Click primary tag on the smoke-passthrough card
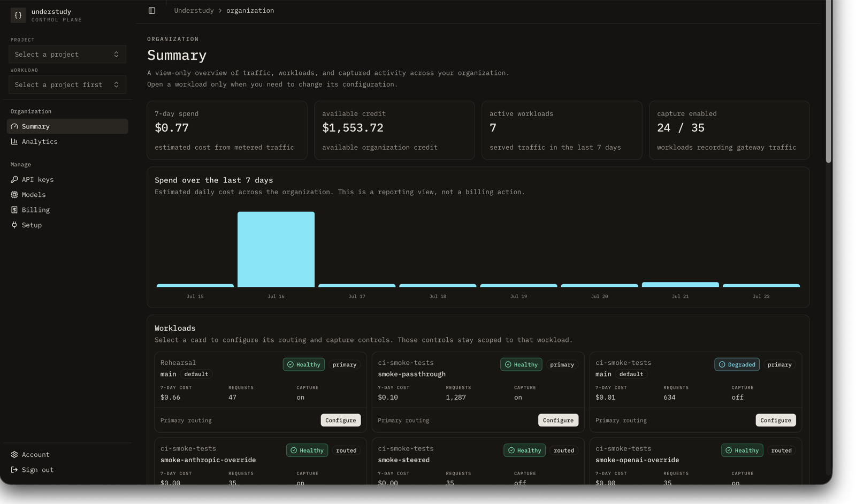 point(562,364)
